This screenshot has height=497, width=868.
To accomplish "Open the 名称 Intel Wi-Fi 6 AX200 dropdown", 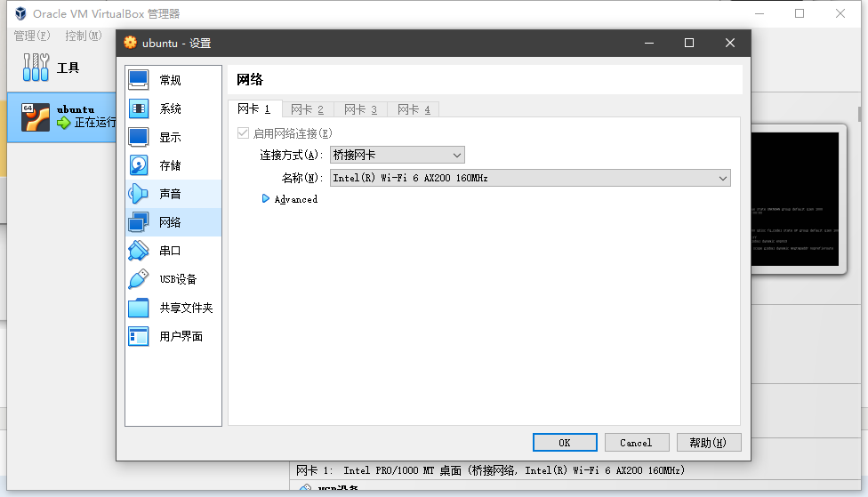I will pyautogui.click(x=530, y=178).
